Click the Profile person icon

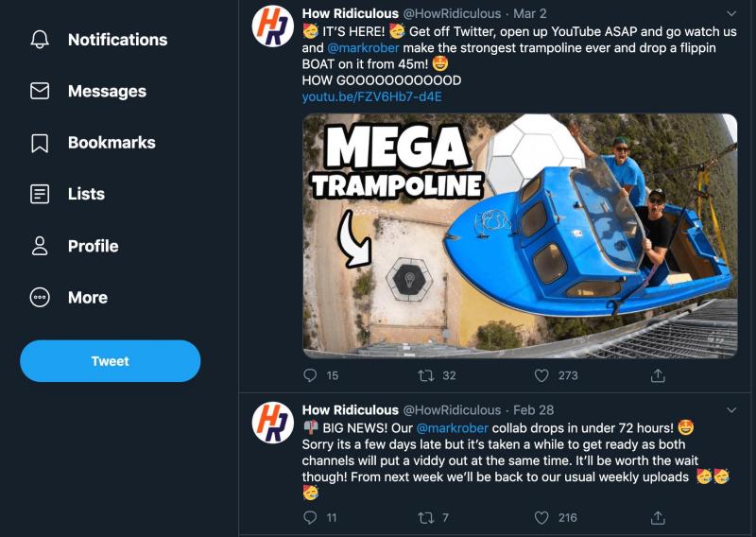[x=40, y=246]
